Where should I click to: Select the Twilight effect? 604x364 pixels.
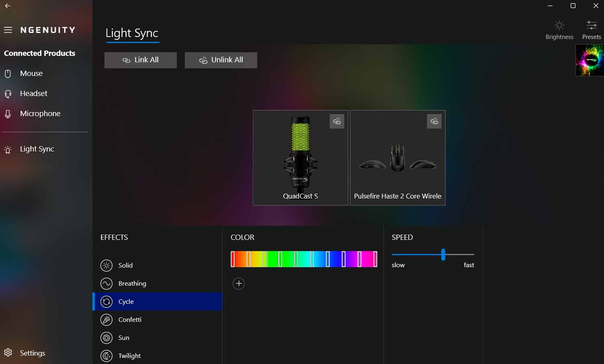[x=129, y=356]
